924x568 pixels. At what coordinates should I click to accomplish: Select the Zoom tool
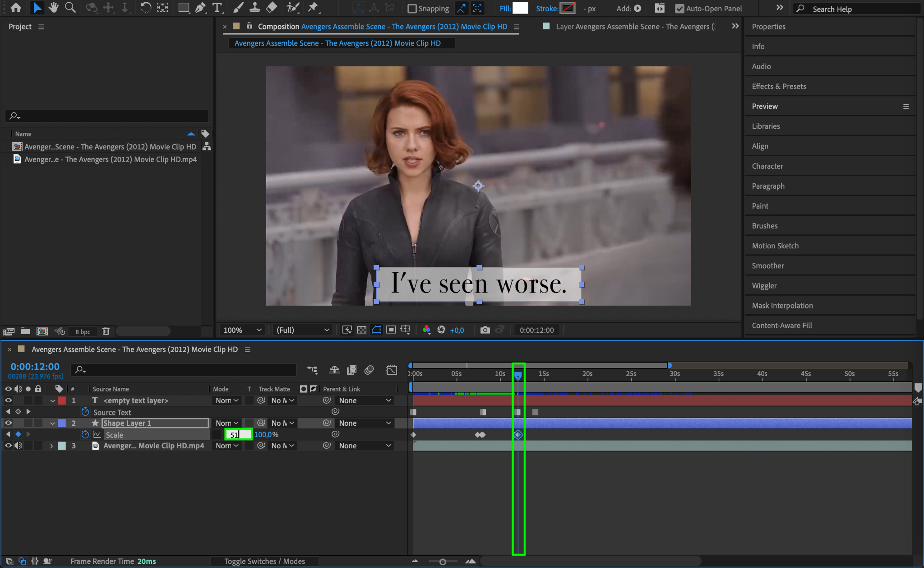point(70,8)
